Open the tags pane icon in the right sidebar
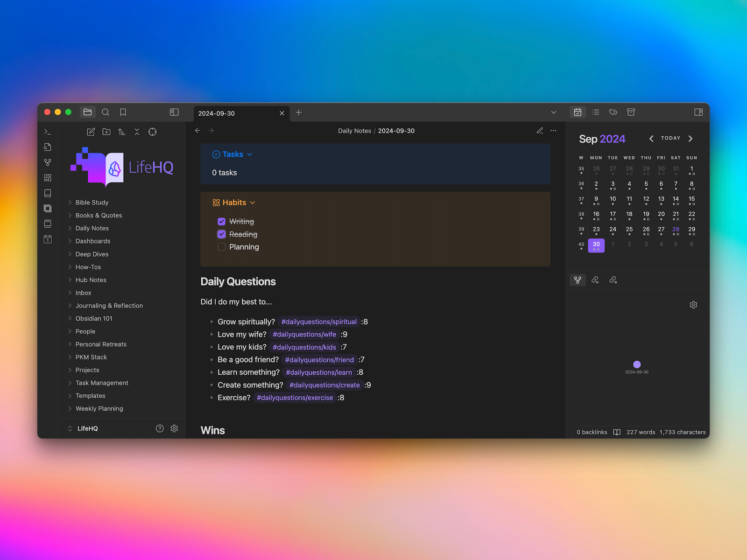Viewport: 747px width, 560px height. pyautogui.click(x=613, y=112)
